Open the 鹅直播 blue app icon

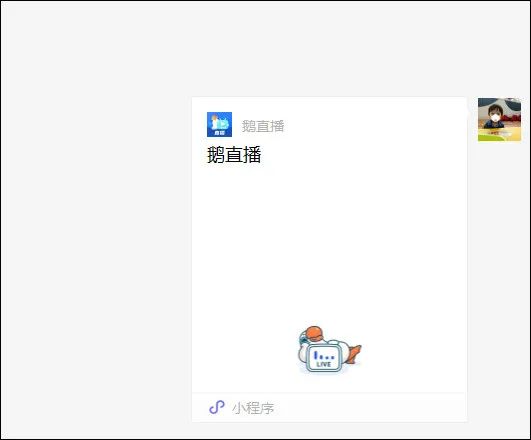pyautogui.click(x=219, y=124)
